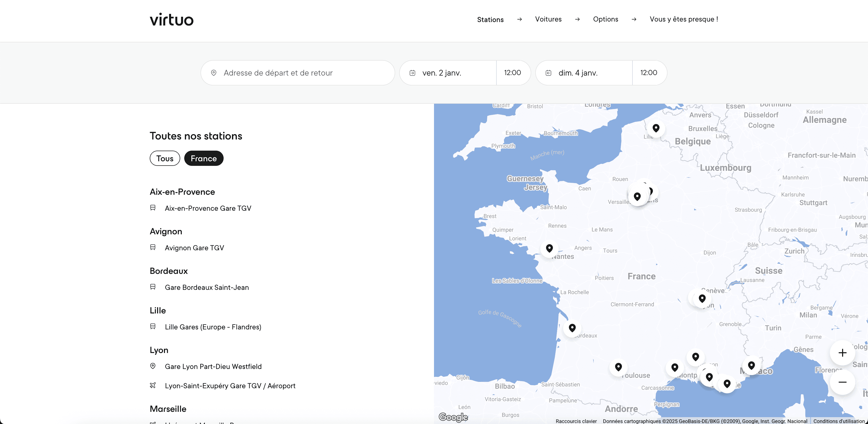
Task: Click the map pin near Bordeaux
Action: (572, 328)
